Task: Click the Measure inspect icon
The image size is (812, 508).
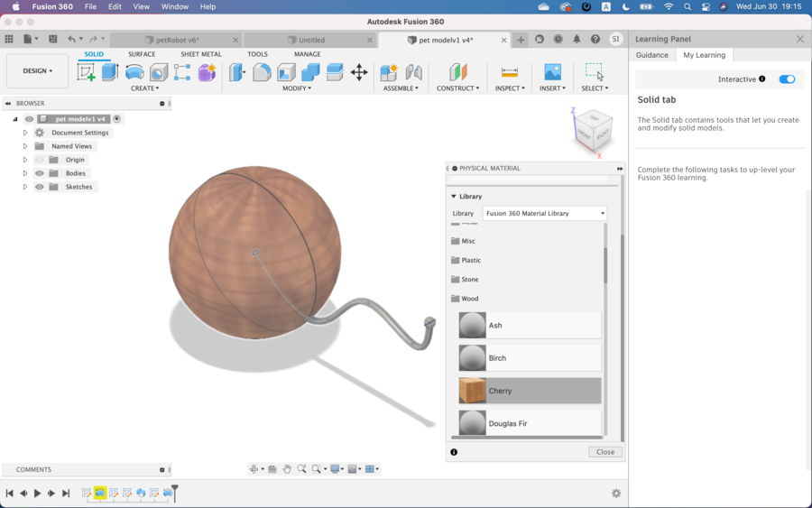Action: (x=510, y=72)
